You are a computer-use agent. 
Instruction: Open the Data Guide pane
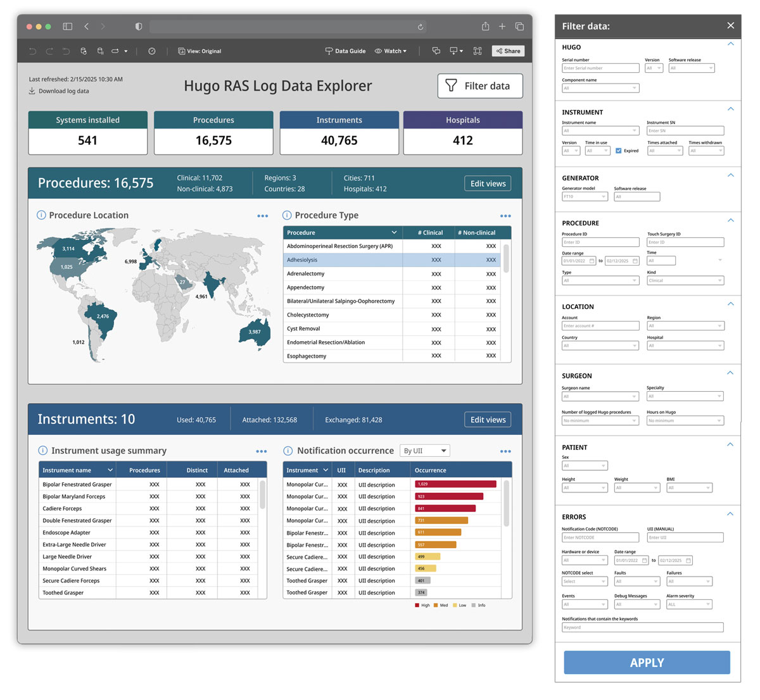point(345,51)
